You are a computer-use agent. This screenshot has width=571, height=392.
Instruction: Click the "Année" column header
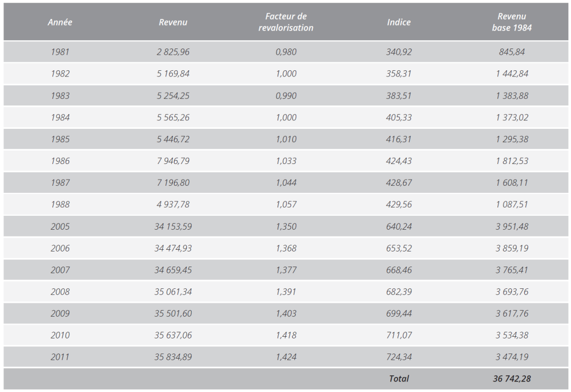click(x=60, y=22)
